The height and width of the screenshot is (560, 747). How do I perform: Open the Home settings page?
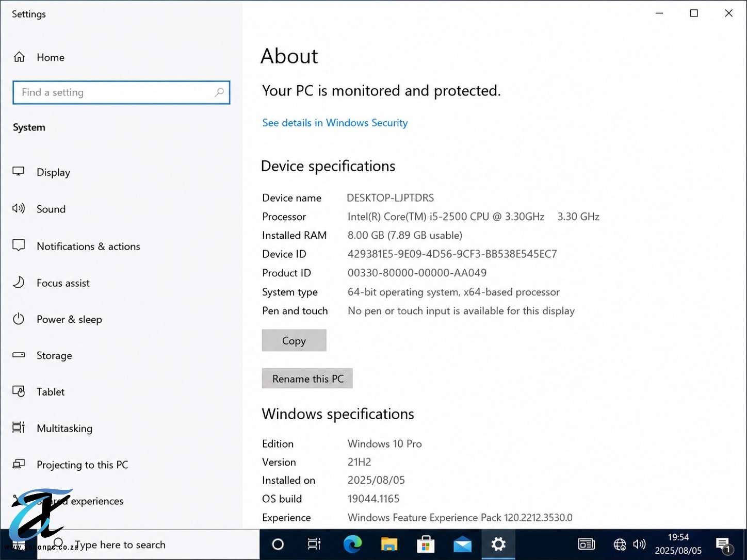[x=39, y=57]
